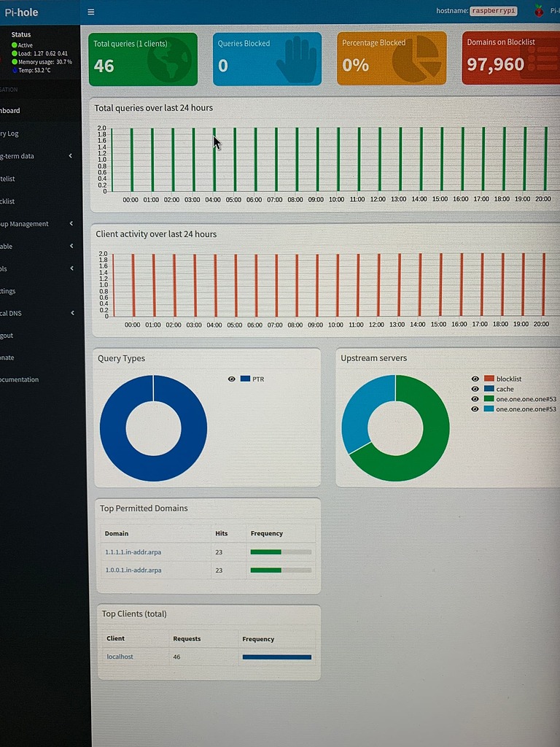Expand the Tools sidebar menu chevron
Viewport: 560px width, 747px height.
(x=72, y=268)
